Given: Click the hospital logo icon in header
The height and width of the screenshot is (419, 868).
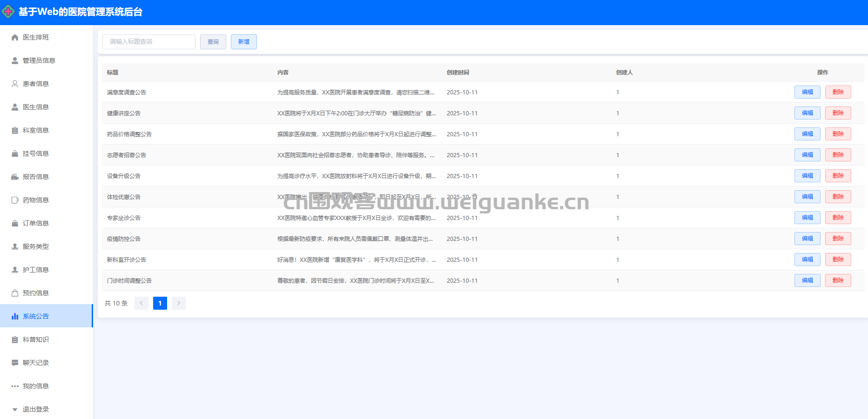Looking at the screenshot, I should point(8,12).
